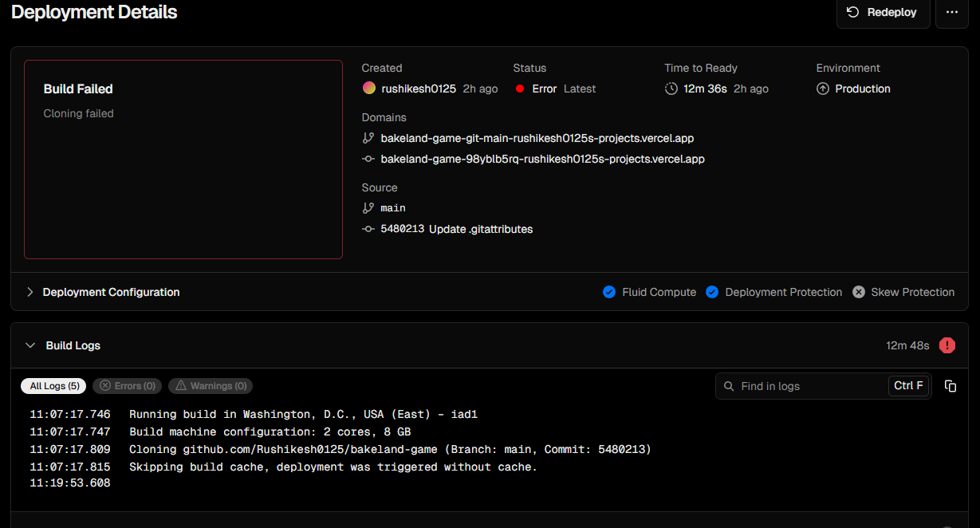Collapse the Build Logs section chevron

(x=30, y=345)
